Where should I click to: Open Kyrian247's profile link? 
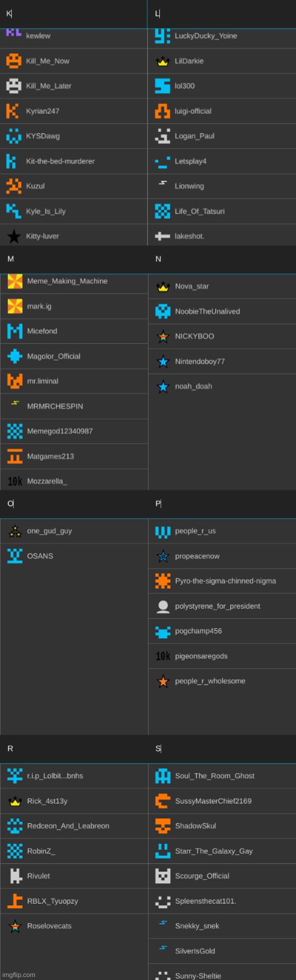(x=43, y=111)
